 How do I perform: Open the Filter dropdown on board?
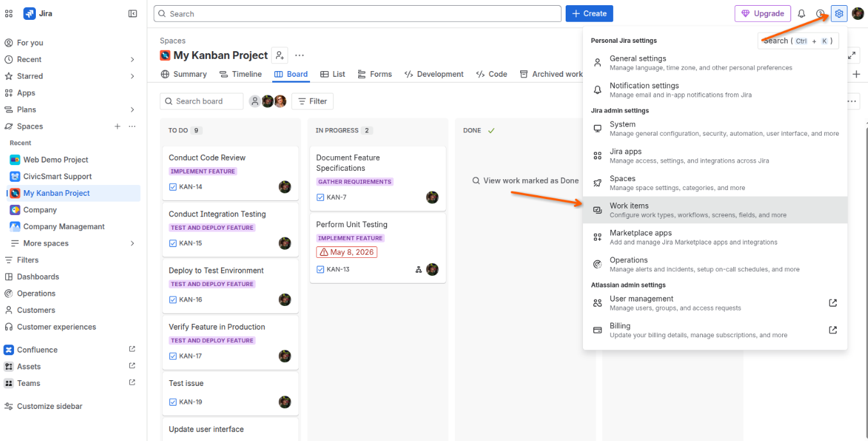coord(313,101)
